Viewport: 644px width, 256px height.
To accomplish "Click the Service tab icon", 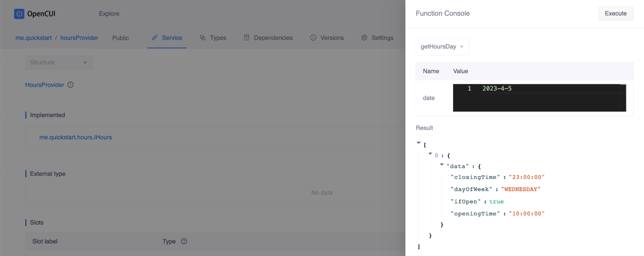I will (x=154, y=38).
